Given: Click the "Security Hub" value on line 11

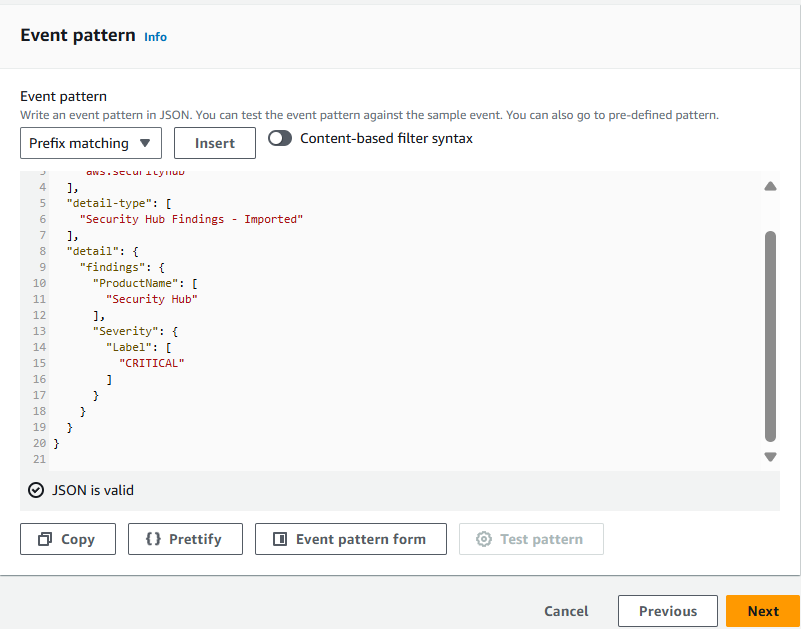Looking at the screenshot, I should 151,299.
